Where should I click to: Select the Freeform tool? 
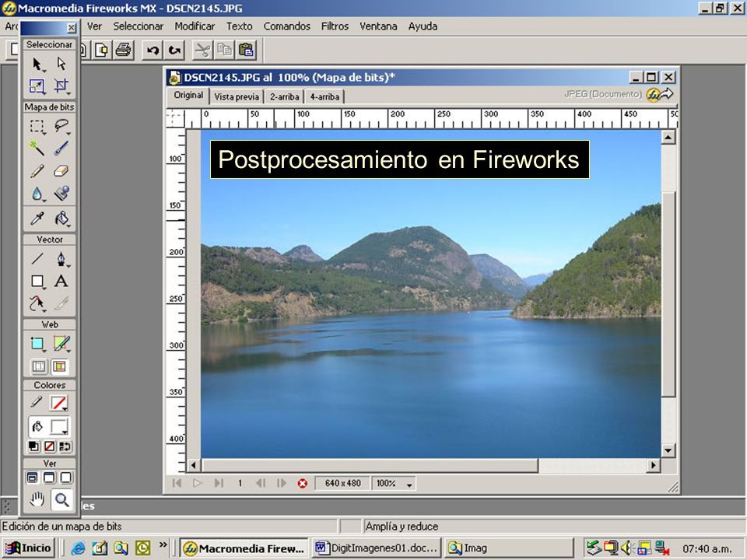(37, 303)
